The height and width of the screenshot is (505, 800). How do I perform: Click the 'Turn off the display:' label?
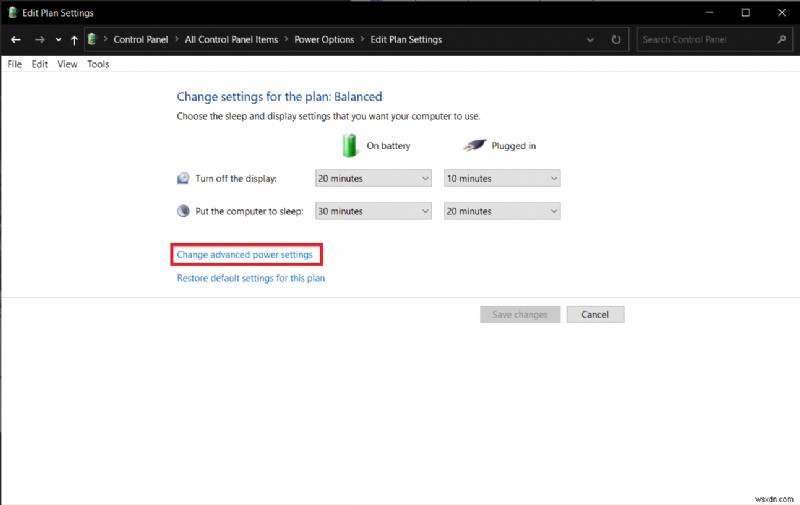[236, 179]
